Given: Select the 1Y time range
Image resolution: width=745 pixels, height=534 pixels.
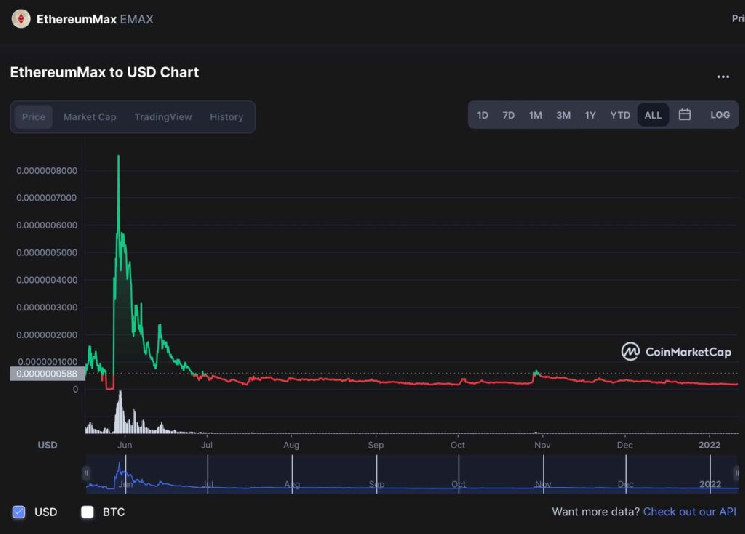Looking at the screenshot, I should [590, 115].
